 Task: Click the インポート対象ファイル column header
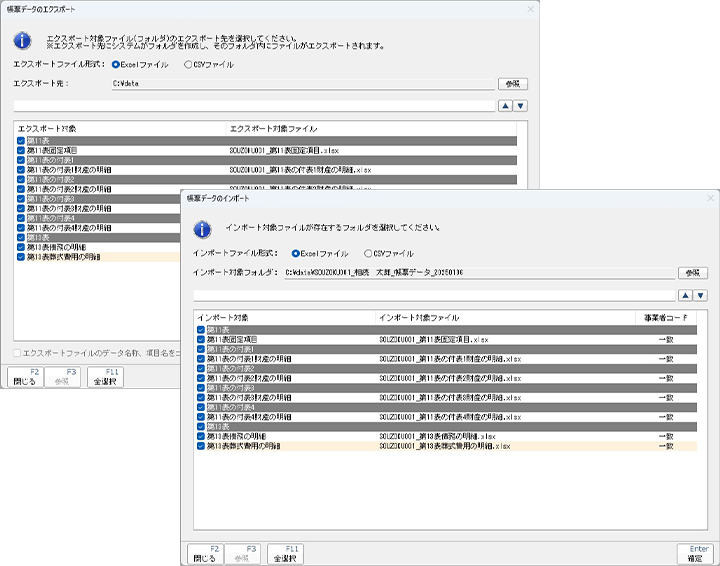click(419, 317)
